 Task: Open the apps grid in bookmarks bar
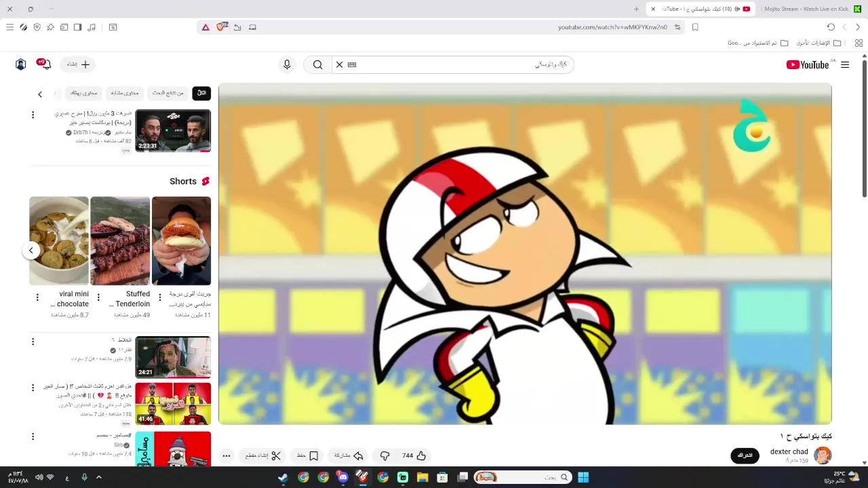click(859, 43)
